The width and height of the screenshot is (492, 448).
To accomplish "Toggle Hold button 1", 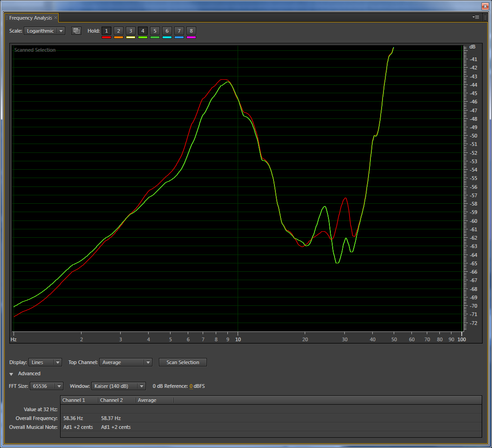I will [106, 31].
